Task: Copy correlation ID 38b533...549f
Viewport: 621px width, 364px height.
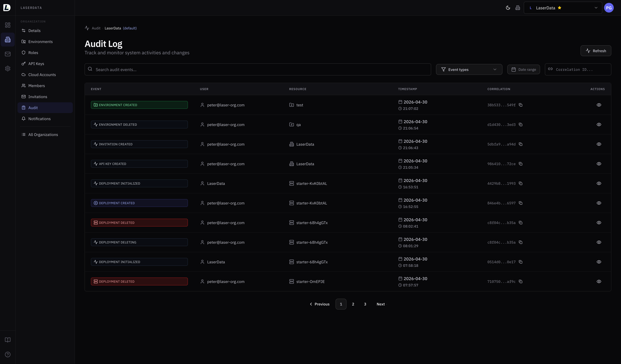Action: point(520,105)
